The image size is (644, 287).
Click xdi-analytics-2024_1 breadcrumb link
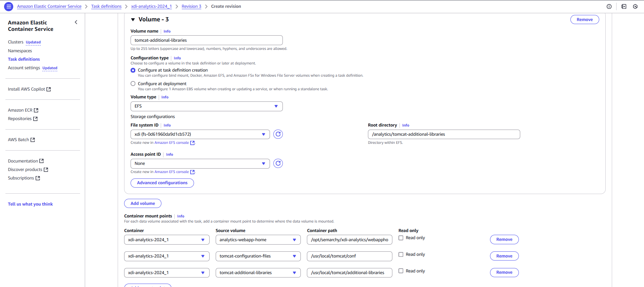[x=151, y=6]
